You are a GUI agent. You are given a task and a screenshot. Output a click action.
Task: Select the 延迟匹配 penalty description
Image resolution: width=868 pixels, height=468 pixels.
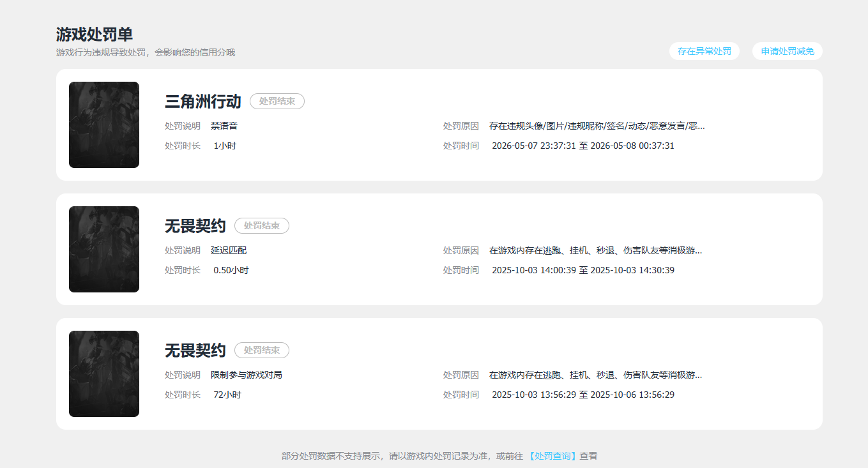point(229,250)
